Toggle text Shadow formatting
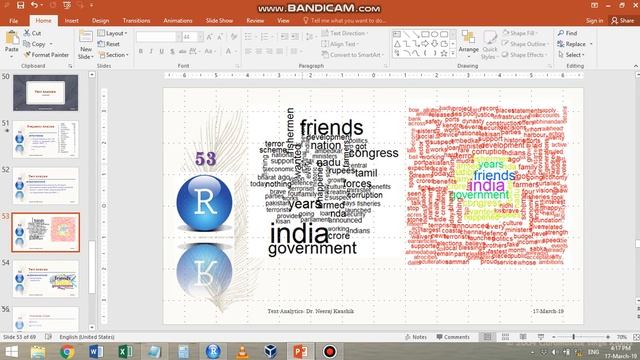The width and height of the screenshot is (640, 360). 172,51
